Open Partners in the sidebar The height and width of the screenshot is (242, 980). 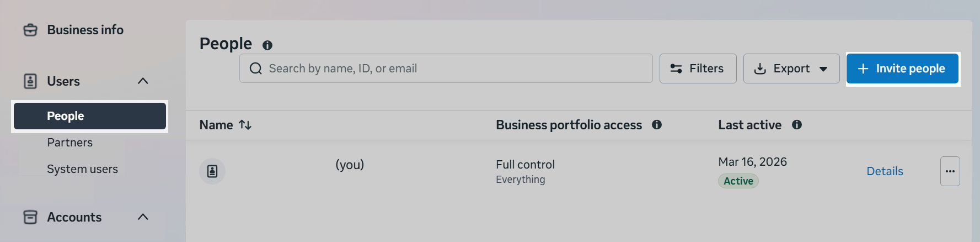click(x=70, y=143)
